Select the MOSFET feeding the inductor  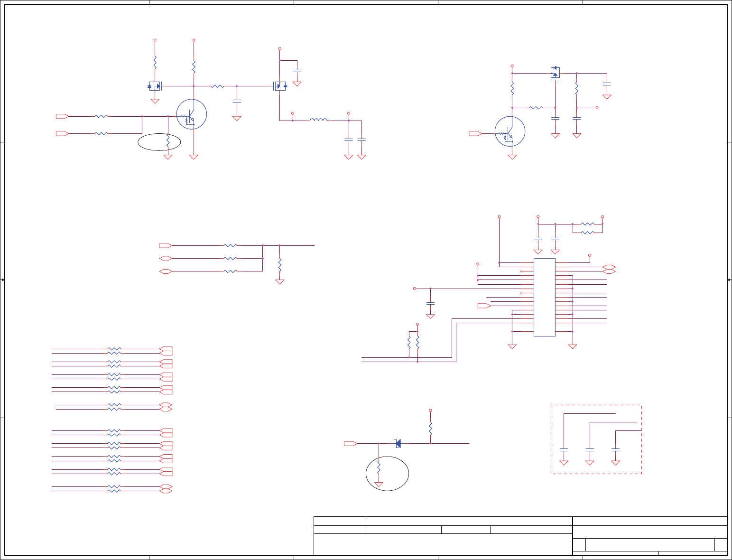click(x=280, y=86)
